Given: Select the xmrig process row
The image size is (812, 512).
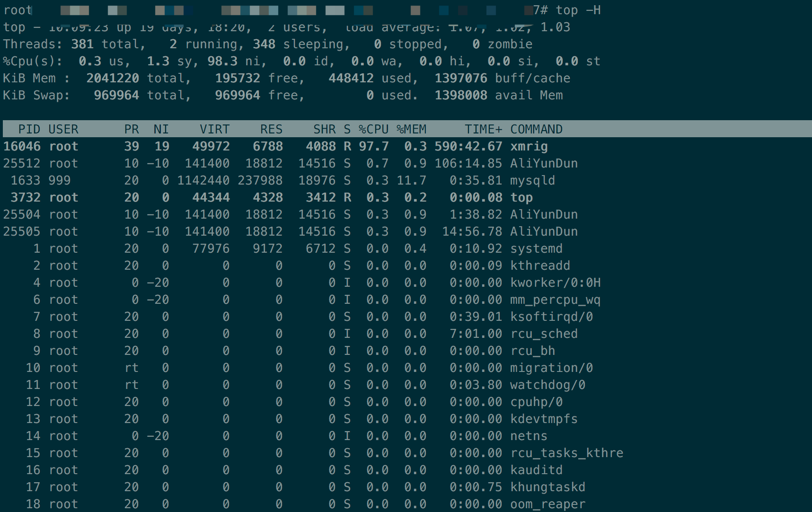Looking at the screenshot, I should (284, 146).
